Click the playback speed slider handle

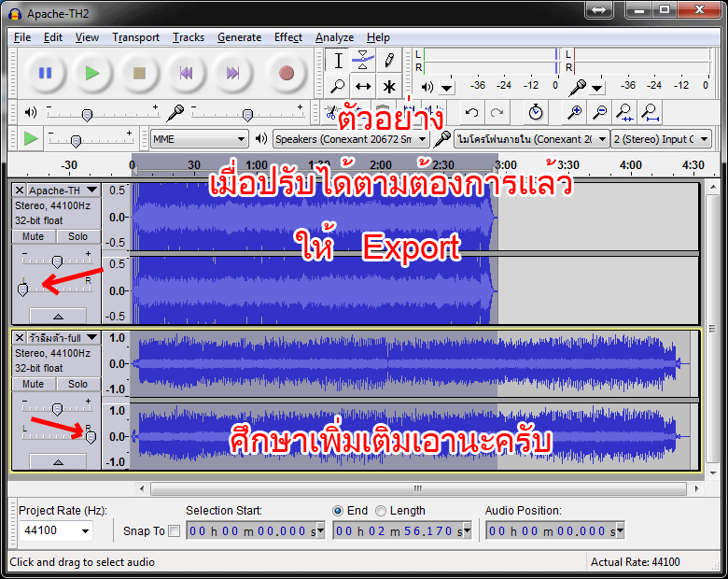click(76, 141)
